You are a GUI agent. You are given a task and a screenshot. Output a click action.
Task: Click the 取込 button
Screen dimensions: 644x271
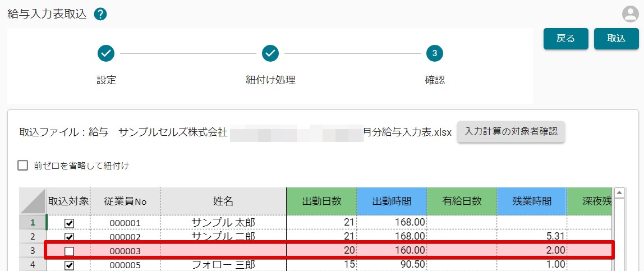pos(616,39)
